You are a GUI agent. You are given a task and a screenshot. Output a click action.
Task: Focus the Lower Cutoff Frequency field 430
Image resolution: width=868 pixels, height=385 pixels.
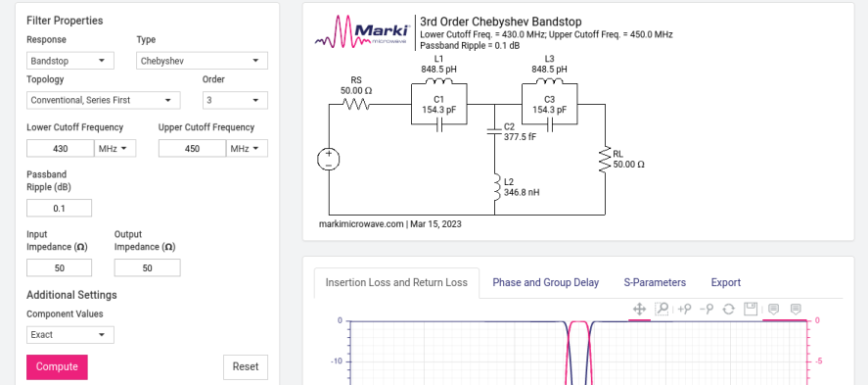(x=61, y=149)
